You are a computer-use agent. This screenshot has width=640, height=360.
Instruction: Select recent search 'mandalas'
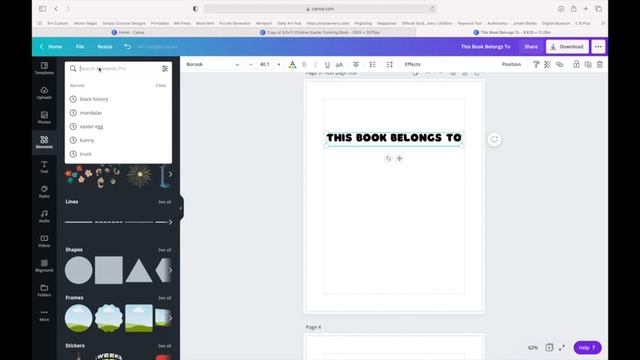118,113
